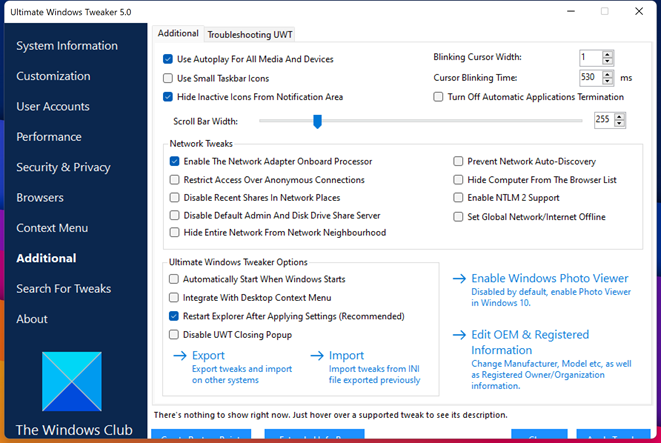Screen dimensions: 661x443
Task: Click The Windows Club logo image
Action: [x=72, y=381]
